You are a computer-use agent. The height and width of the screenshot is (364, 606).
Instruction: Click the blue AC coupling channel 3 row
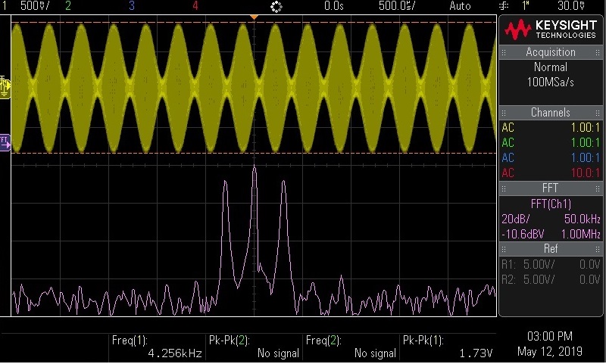pos(551,157)
